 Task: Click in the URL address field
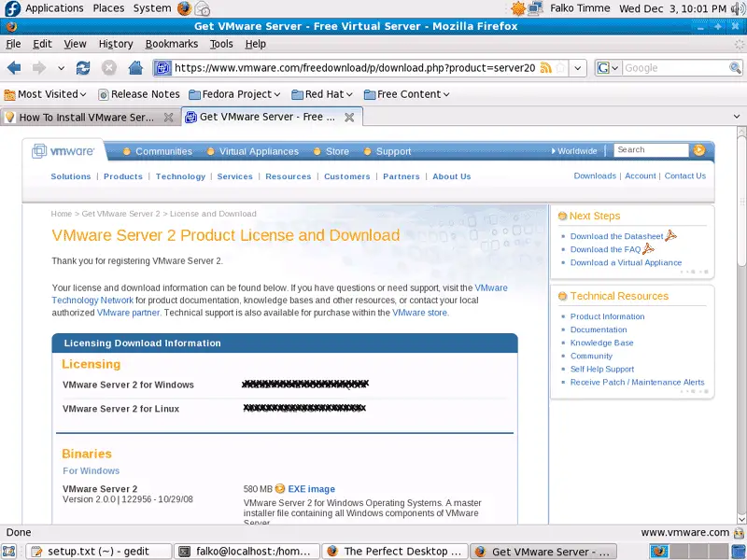point(356,68)
